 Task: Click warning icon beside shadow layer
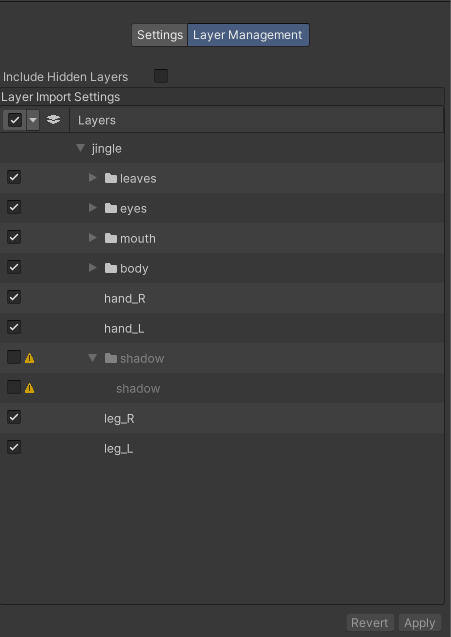(29, 388)
